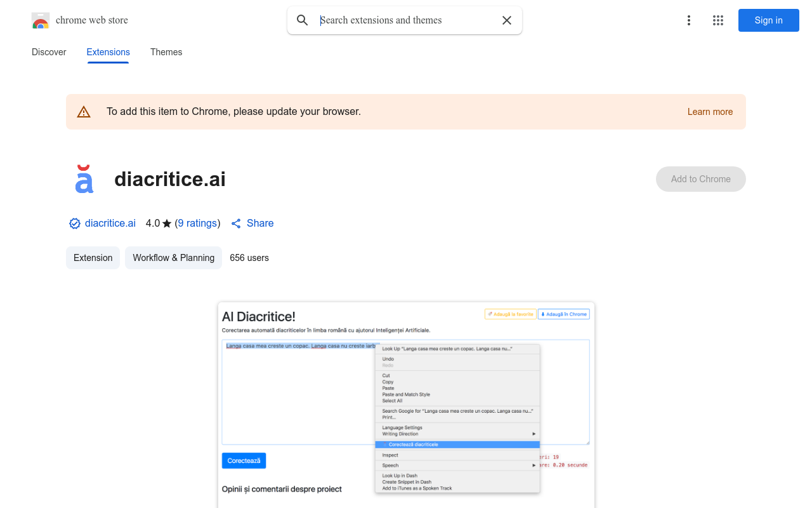Image resolution: width=812 pixels, height=508 pixels.
Task: Open the Learn more link in the banner
Action: 710,112
